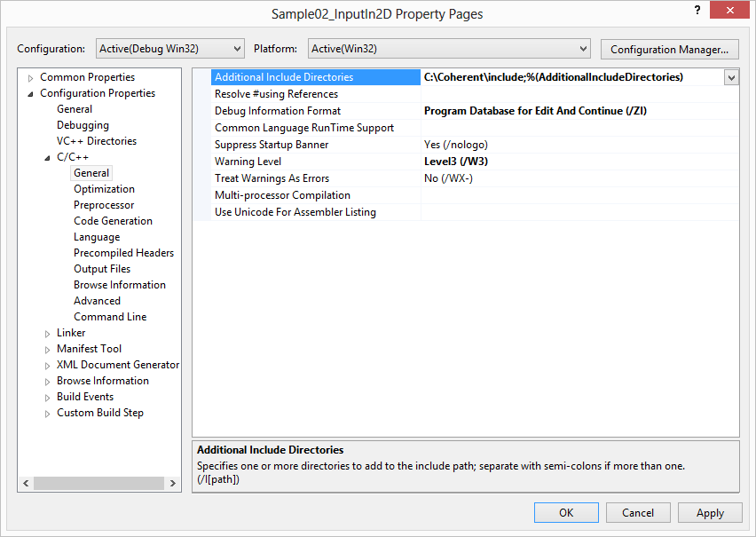Expand the Common Properties tree node
The width and height of the screenshot is (756, 537).
[31, 77]
